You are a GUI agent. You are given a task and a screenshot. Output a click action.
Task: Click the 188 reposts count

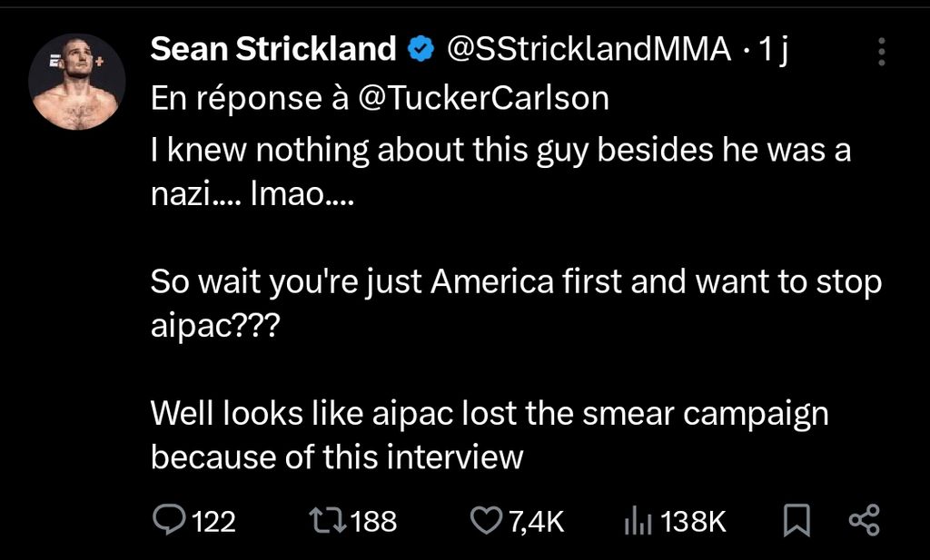pos(373,522)
